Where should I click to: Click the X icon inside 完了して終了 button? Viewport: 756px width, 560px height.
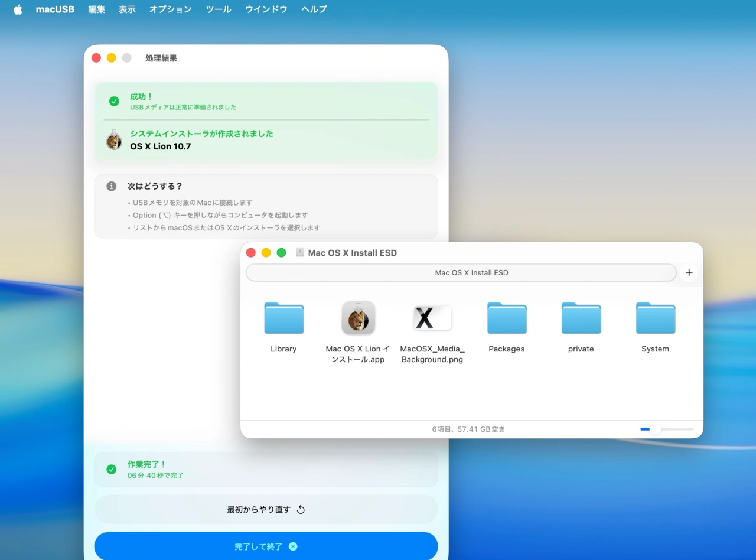[293, 546]
